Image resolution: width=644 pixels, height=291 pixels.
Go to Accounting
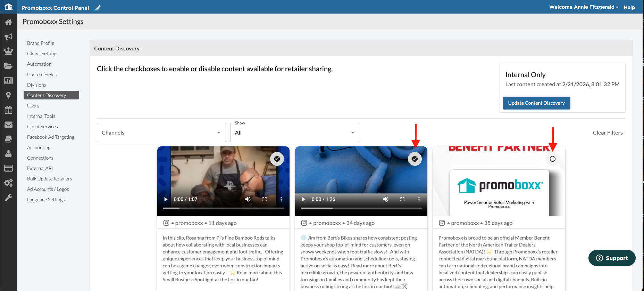click(x=39, y=147)
